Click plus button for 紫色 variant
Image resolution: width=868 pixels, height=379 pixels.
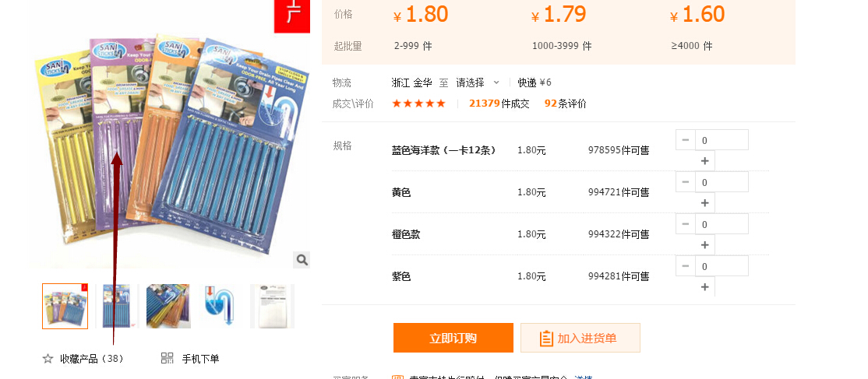click(x=704, y=286)
